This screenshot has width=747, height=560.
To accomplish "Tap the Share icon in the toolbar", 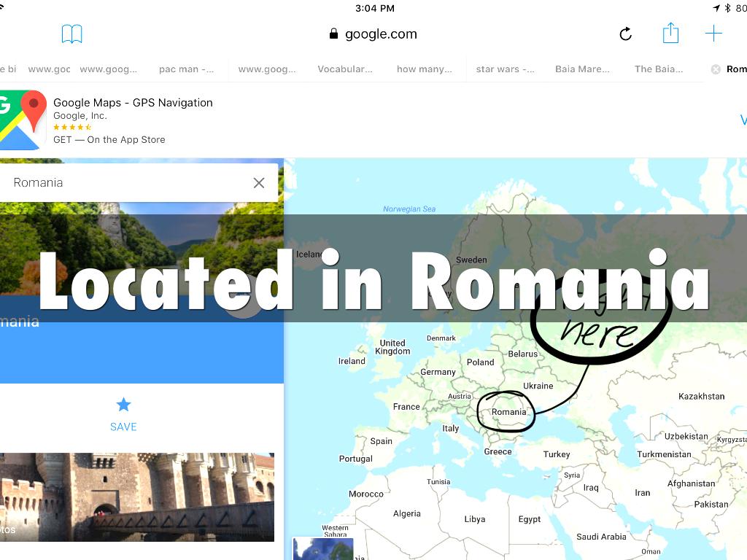I will 670,34.
